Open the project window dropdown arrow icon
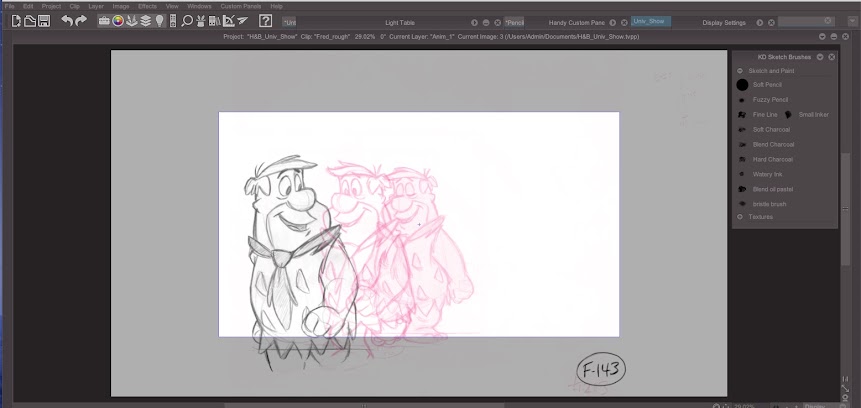Image resolution: width=861 pixels, height=408 pixels. pos(822,36)
